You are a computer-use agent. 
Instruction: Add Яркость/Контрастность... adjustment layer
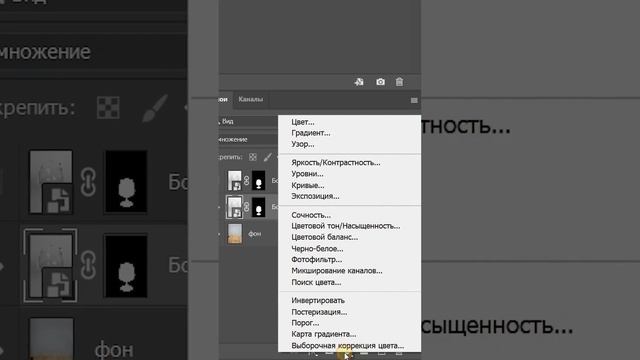tap(336, 162)
